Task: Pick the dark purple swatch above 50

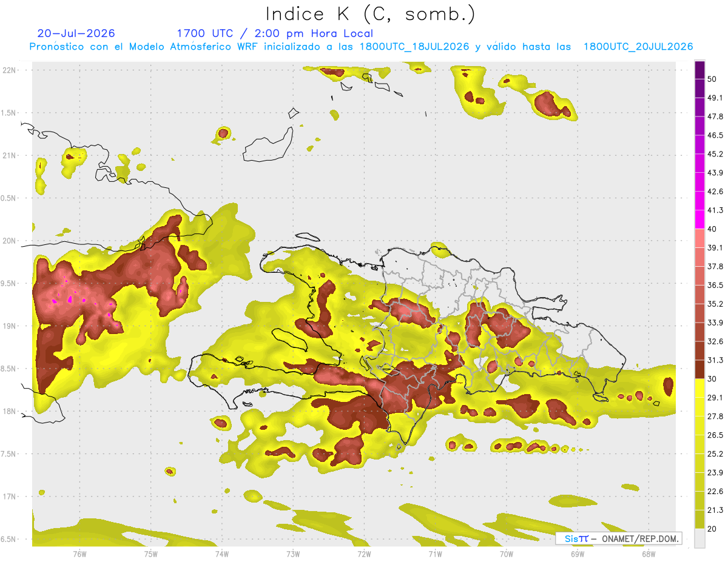Action: pyautogui.click(x=699, y=70)
